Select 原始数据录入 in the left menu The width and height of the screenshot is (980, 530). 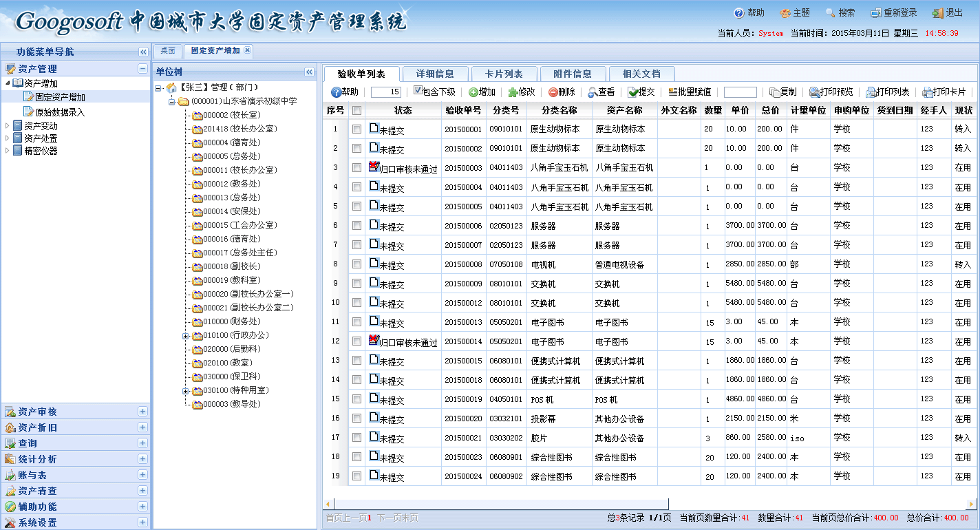[60, 112]
